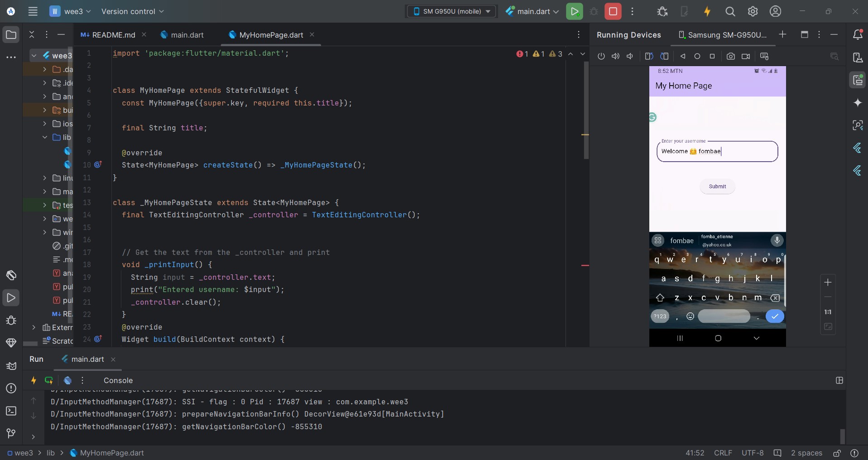This screenshot has width=868, height=460.
Task: Tap the keyboard confirm checkmark key
Action: pyautogui.click(x=775, y=316)
